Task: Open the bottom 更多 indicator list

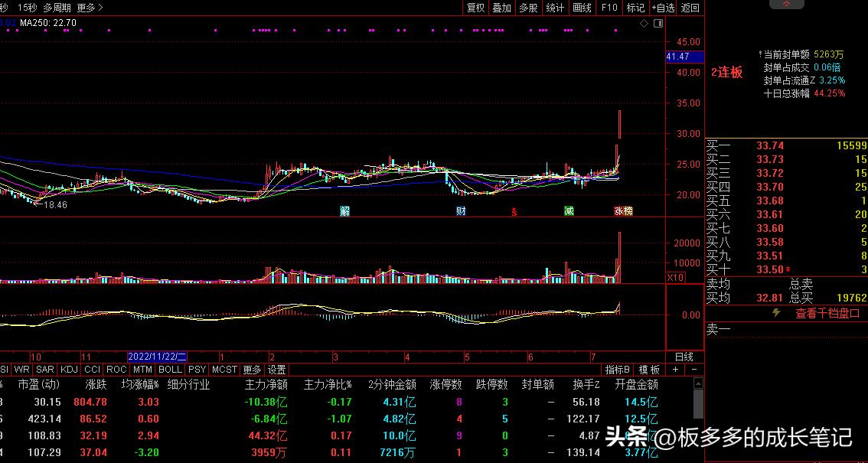Action: (x=253, y=370)
